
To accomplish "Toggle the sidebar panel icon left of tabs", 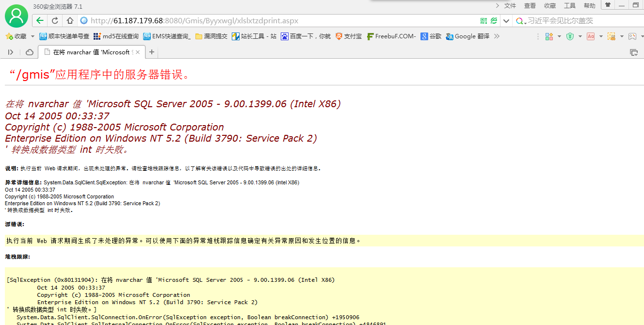I will point(11,52).
